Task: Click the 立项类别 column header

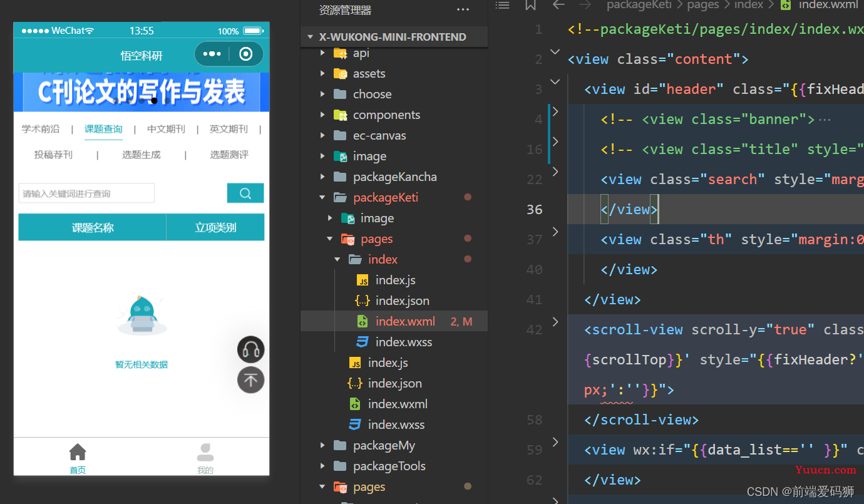Action: pyautogui.click(x=215, y=227)
